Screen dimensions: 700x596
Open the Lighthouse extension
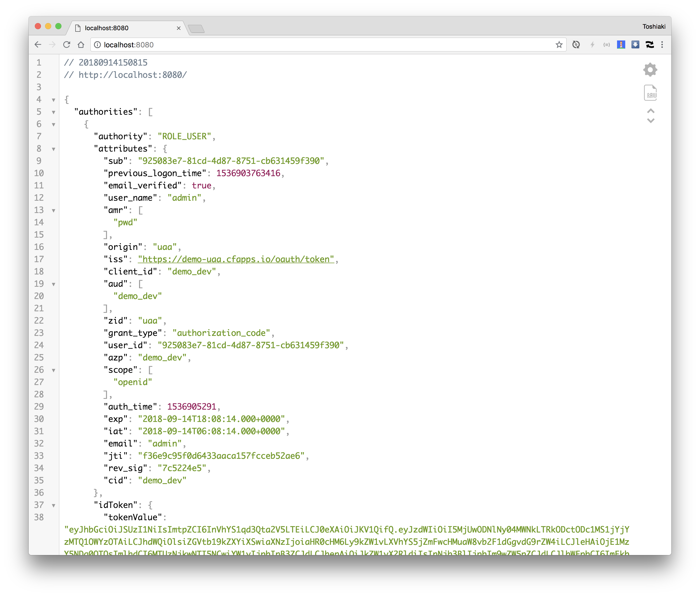point(621,45)
